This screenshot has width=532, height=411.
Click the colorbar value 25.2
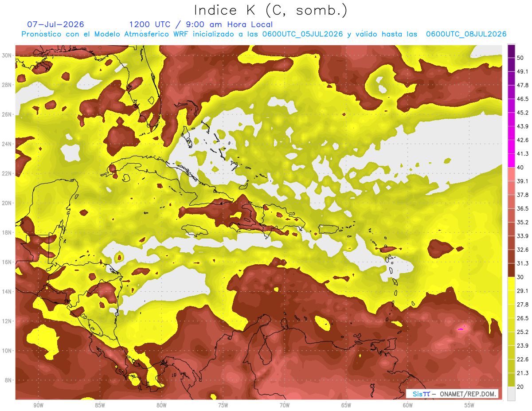pos(523,332)
